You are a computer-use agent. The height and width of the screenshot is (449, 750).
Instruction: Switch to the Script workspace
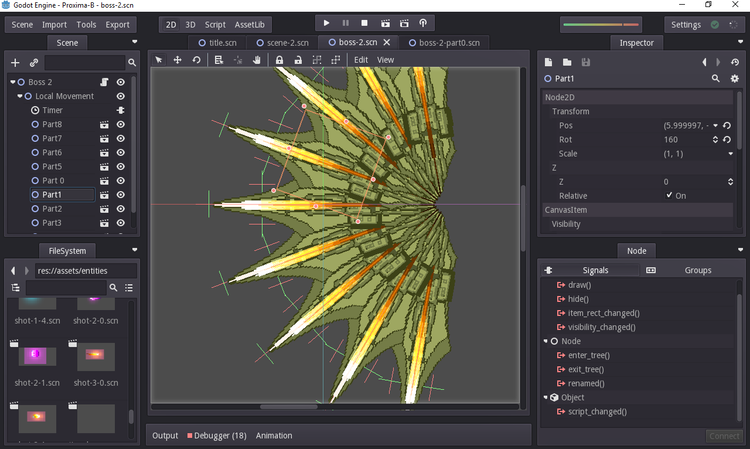click(x=215, y=24)
